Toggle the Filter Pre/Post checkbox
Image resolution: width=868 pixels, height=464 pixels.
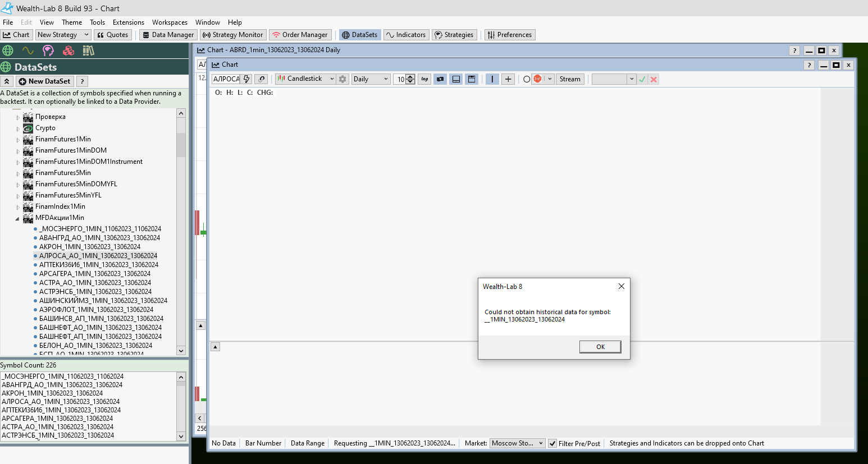[x=552, y=443]
